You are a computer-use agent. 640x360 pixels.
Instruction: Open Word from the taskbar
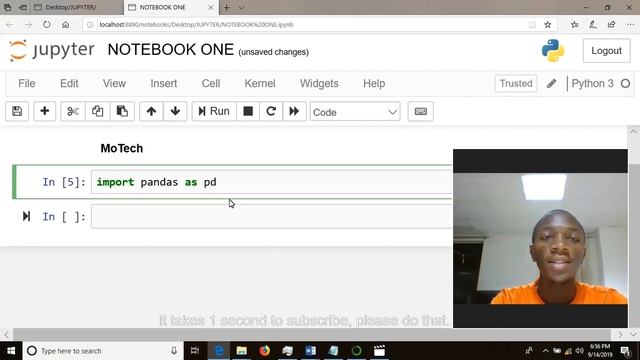310,351
